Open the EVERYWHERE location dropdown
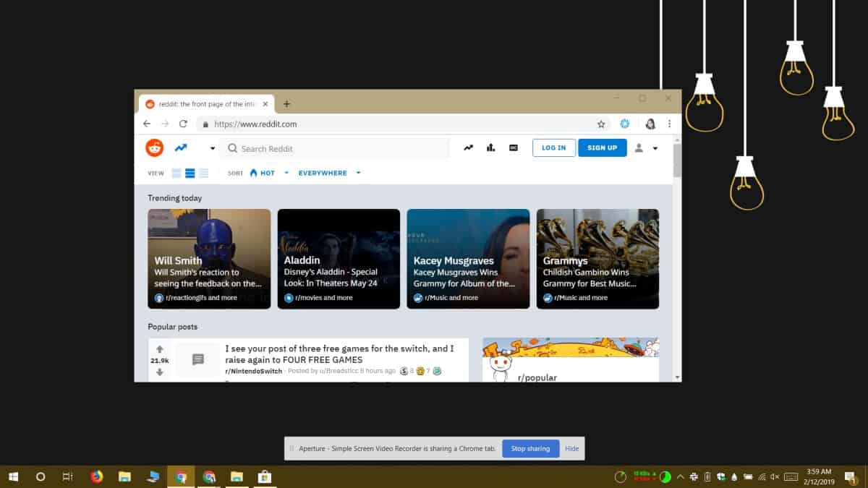Screen dimensions: 868x488 coord(329,174)
